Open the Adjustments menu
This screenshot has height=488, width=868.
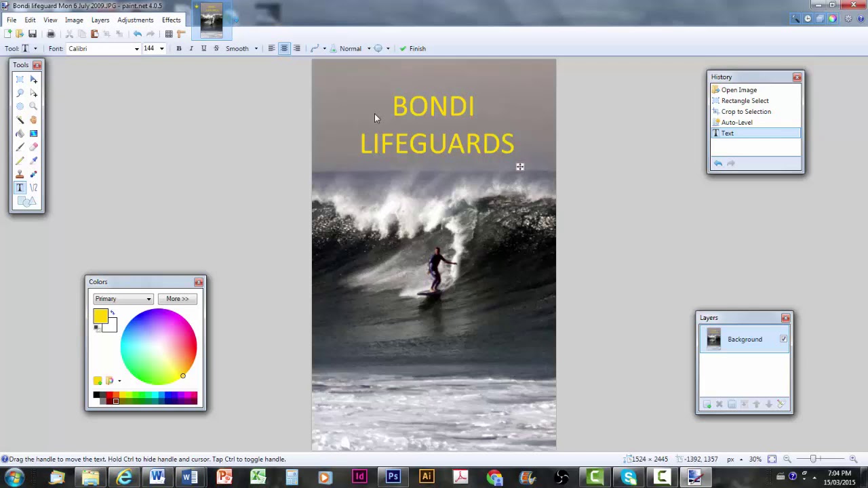point(135,20)
